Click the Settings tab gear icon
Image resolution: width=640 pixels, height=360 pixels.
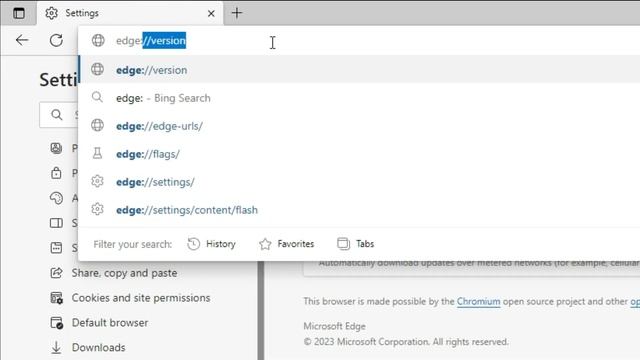coord(51,13)
